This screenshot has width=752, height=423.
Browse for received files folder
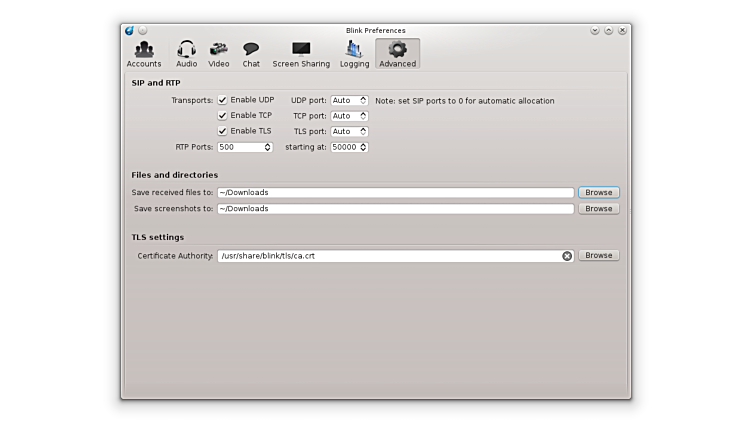[598, 192]
